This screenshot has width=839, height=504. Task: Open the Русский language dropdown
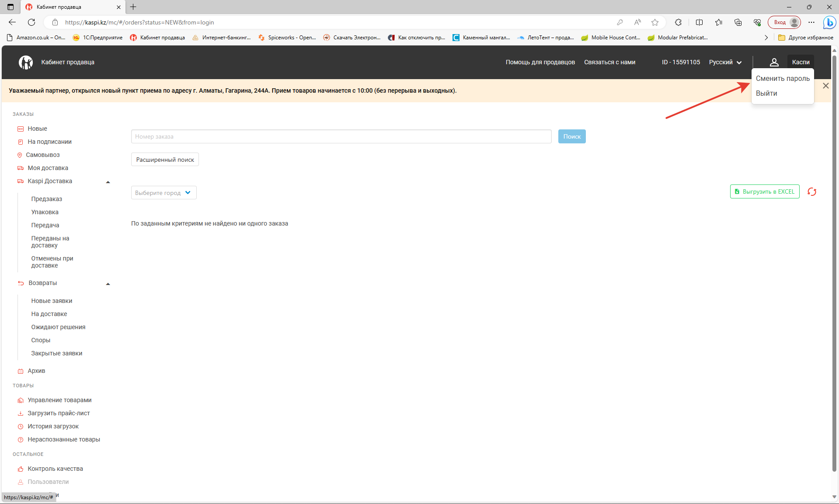point(725,62)
